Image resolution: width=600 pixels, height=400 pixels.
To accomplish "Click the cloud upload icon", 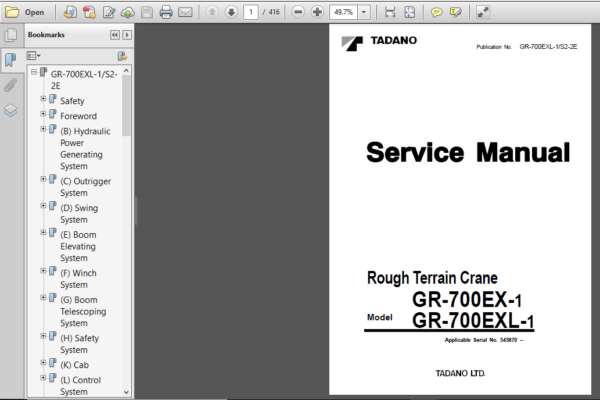I will [x=128, y=13].
